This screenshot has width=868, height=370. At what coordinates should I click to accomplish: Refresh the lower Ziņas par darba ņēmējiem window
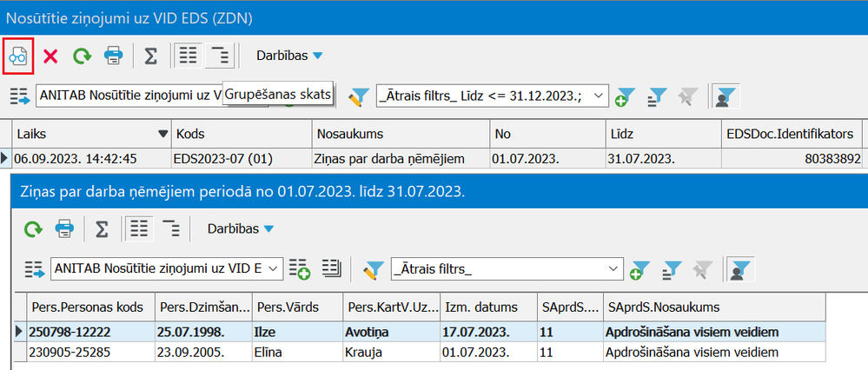[34, 228]
